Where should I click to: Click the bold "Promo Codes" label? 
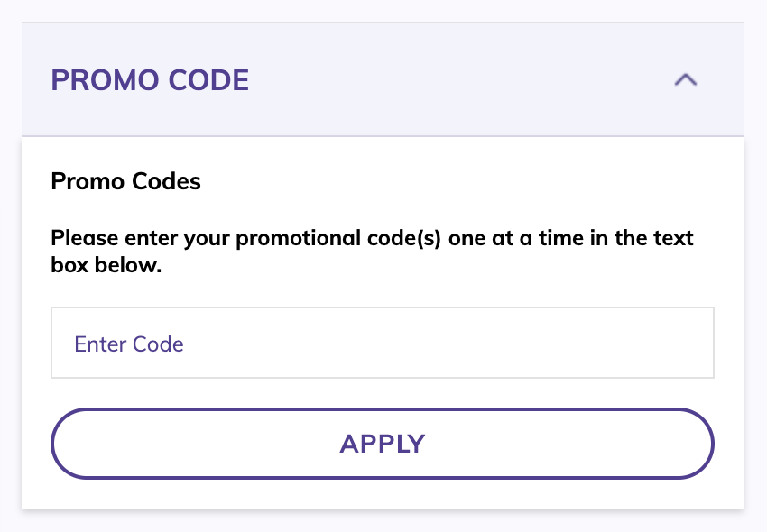pyautogui.click(x=126, y=181)
